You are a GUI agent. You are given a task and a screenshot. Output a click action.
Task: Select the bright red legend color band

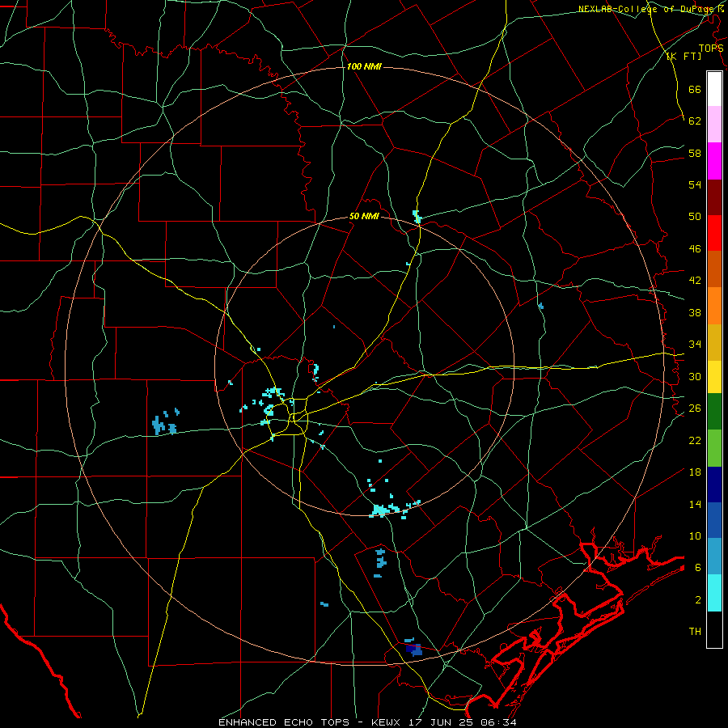coord(714,233)
